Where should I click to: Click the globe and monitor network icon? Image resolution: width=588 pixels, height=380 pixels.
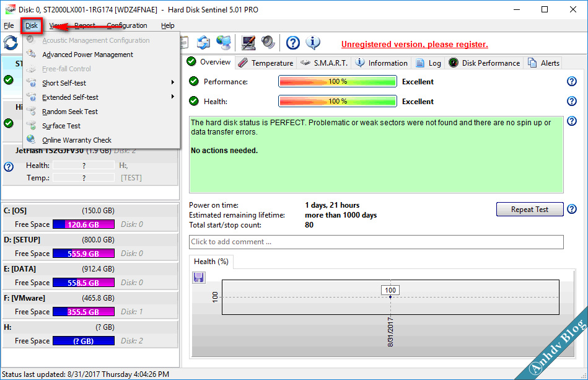click(224, 43)
